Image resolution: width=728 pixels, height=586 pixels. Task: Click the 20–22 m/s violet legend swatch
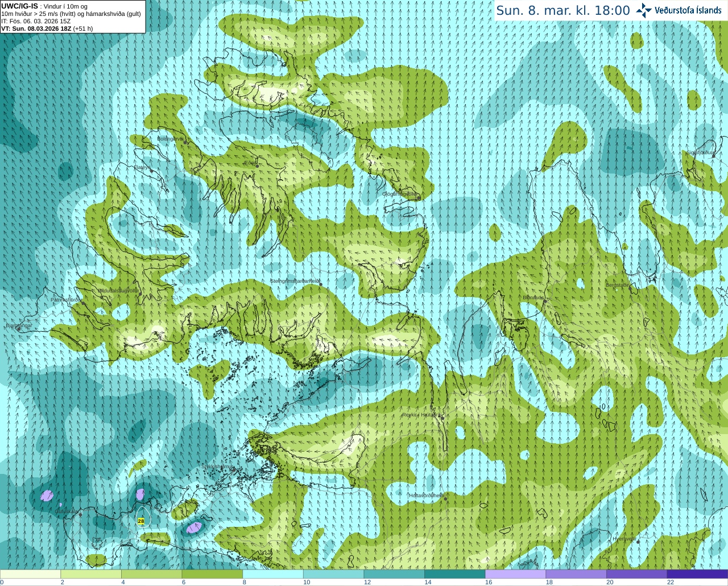coord(637,574)
